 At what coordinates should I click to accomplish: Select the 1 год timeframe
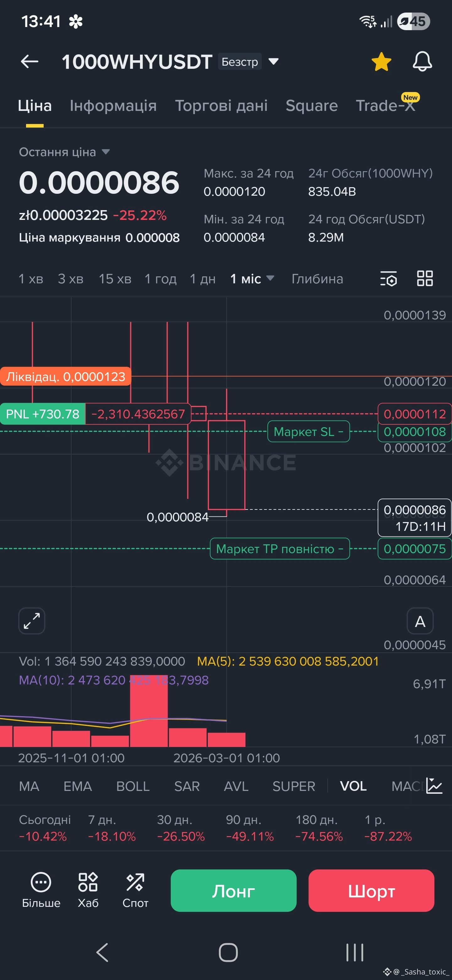[x=160, y=279]
